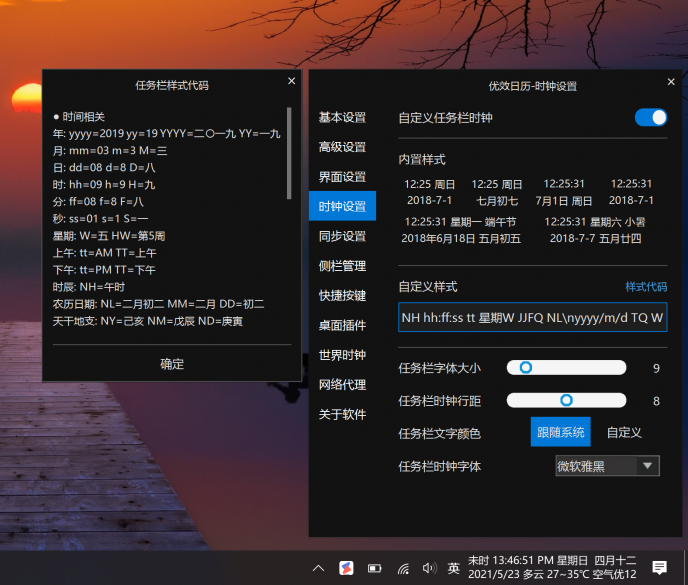Click the 时: hh=09 code line
Screen dimensions: 688x585
(104, 185)
